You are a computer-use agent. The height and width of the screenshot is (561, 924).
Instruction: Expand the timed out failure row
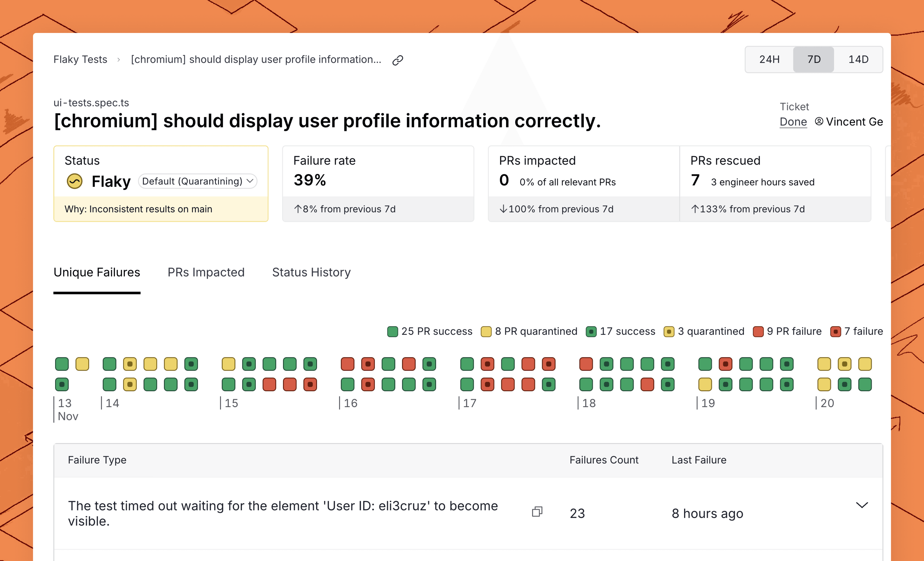(x=862, y=505)
